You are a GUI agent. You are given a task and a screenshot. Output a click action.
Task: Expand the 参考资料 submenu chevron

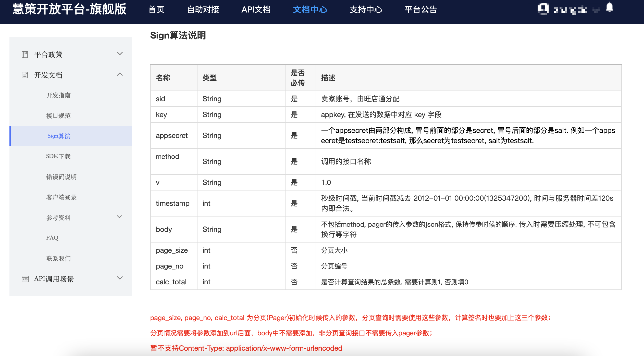(119, 217)
